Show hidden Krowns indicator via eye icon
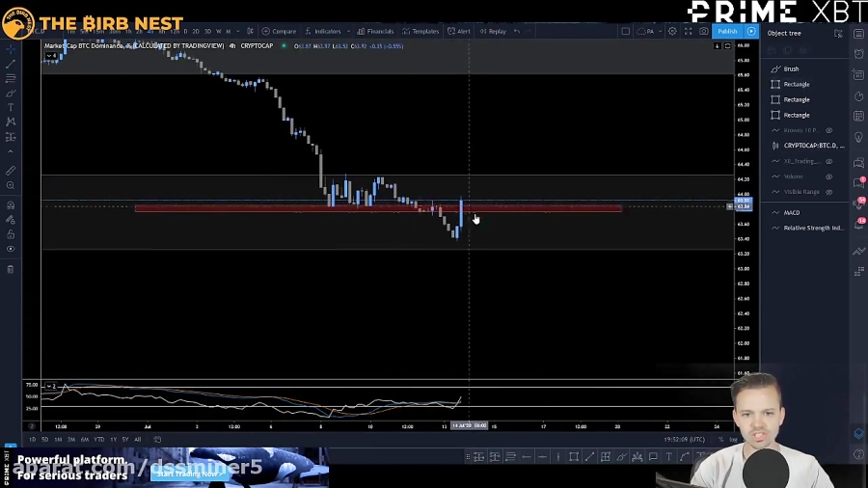This screenshot has width=868, height=488. (829, 130)
